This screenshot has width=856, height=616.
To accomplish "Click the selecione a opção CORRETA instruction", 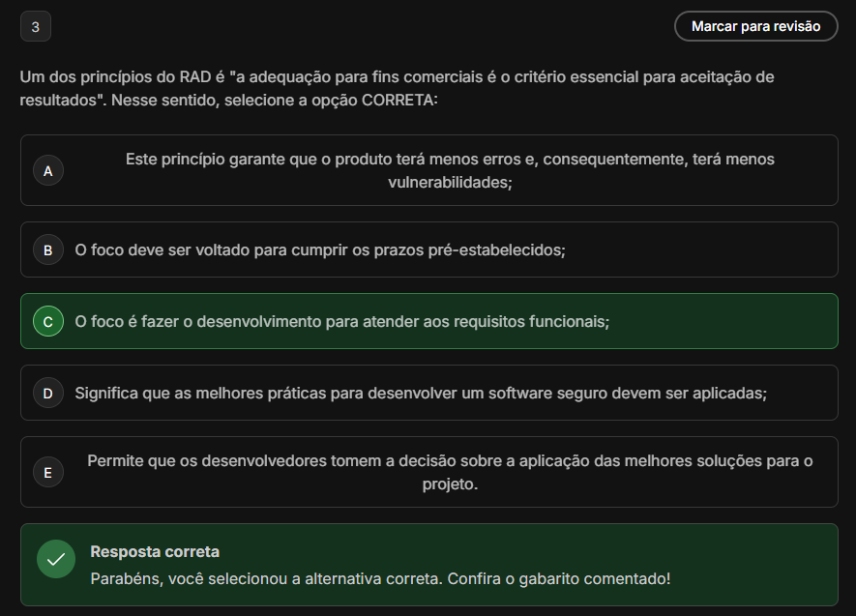I will click(331, 101).
